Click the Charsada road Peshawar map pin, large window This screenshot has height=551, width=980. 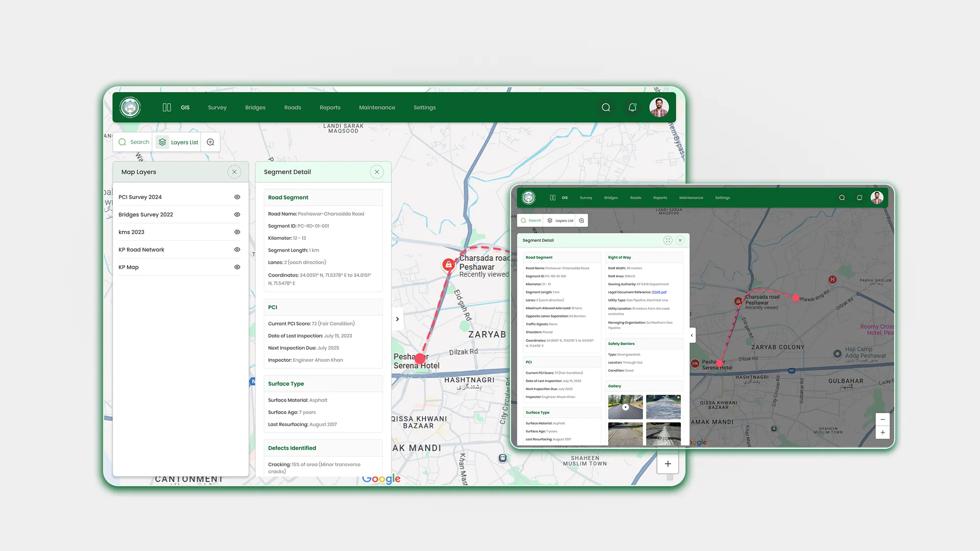click(x=448, y=264)
